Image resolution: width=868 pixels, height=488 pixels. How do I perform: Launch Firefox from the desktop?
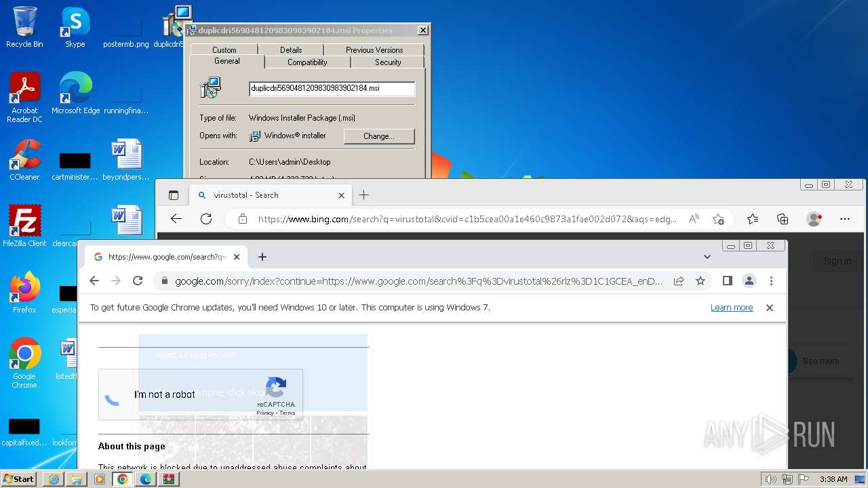(24, 292)
